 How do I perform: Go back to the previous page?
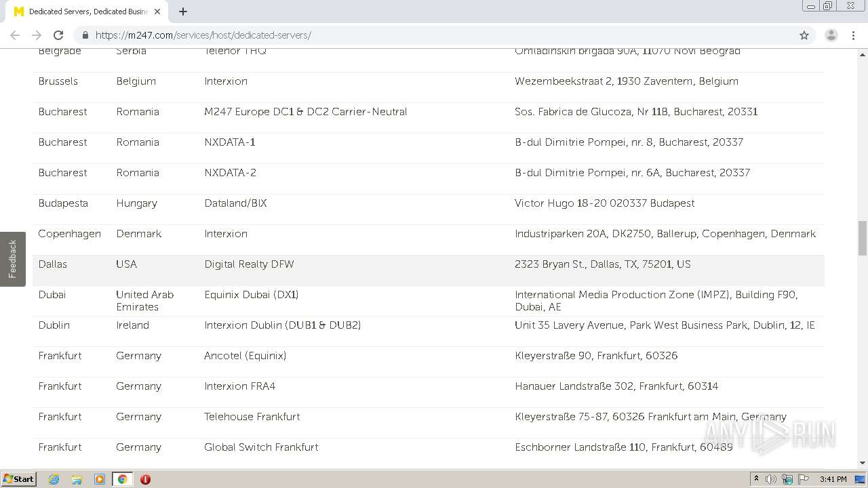(15, 35)
